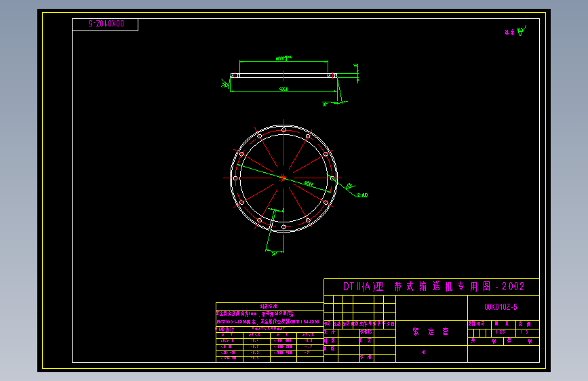Viewport: 588px width, 381px height.
Task: Click the upper width dimension above the side view
Action: [x=283, y=58]
